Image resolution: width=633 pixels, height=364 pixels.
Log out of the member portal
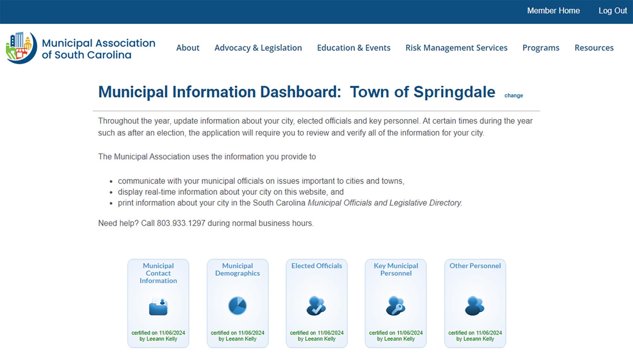point(613,10)
